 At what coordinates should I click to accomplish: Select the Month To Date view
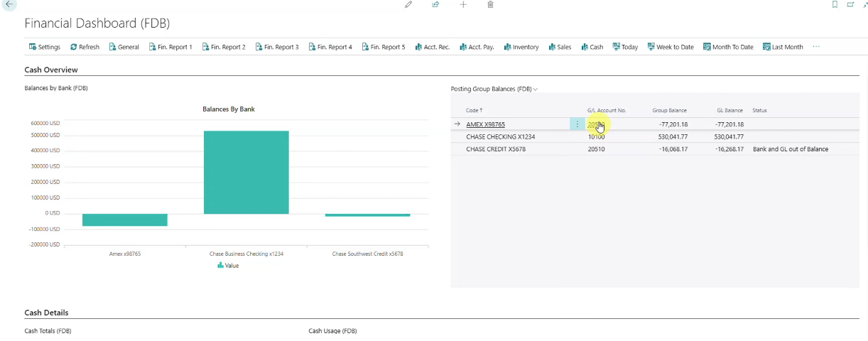click(728, 47)
